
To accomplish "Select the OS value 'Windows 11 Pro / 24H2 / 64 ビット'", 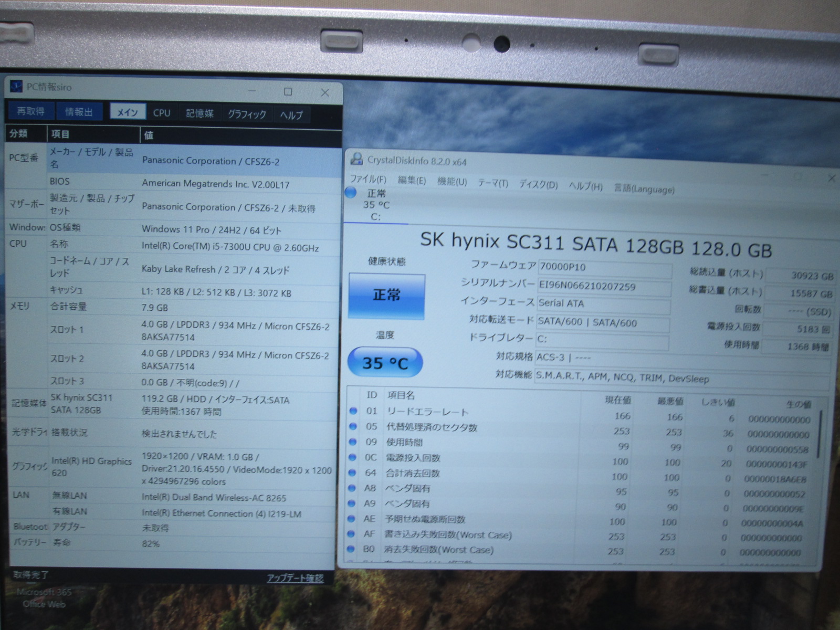I will (x=212, y=230).
